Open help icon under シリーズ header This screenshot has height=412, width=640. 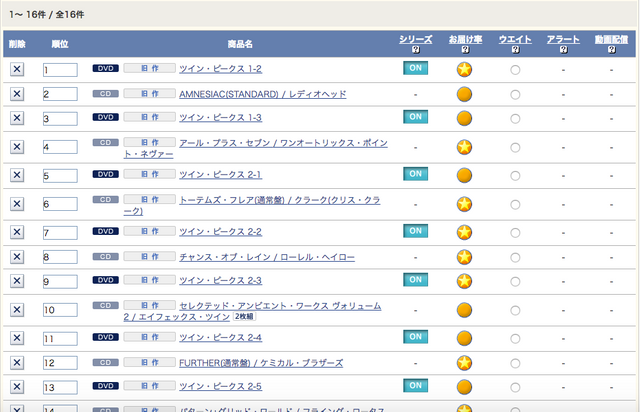(416, 50)
